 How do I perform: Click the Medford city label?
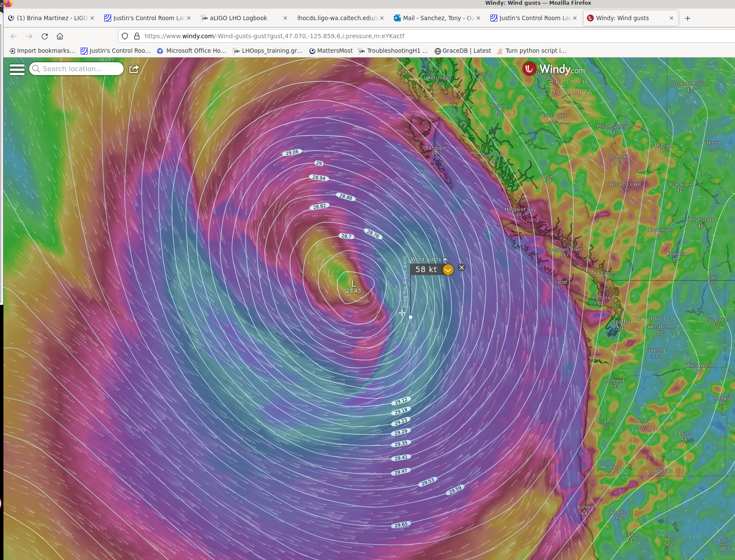pos(610,470)
